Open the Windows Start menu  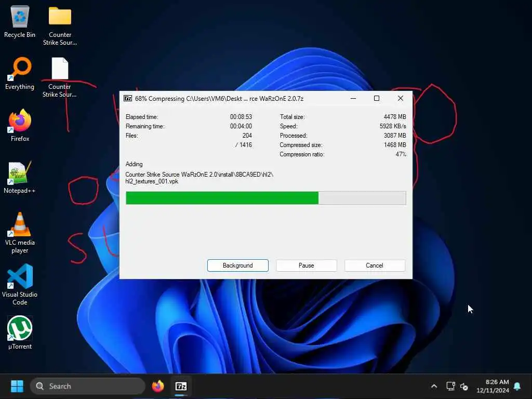[x=17, y=386]
